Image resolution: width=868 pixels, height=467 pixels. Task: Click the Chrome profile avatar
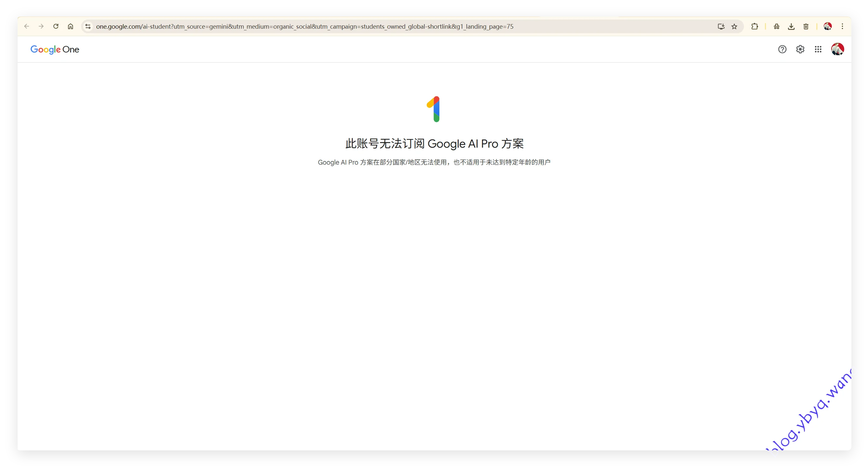pyautogui.click(x=828, y=26)
